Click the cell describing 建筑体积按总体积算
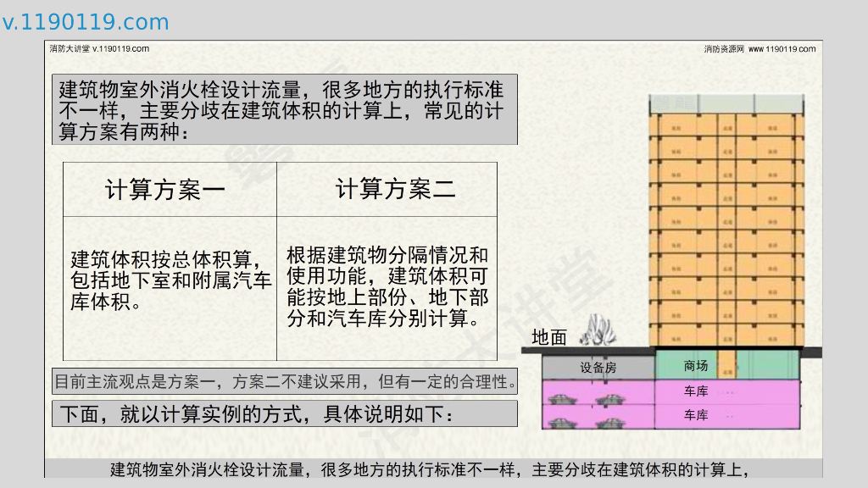The height and width of the screenshot is (488, 868). [x=170, y=288]
